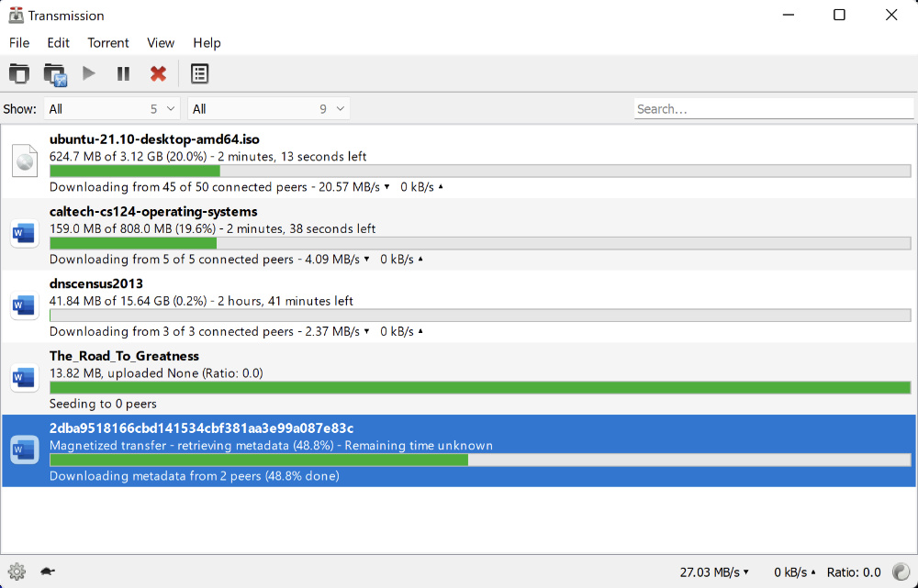Click the Open Torrent from URL icon

[54, 73]
